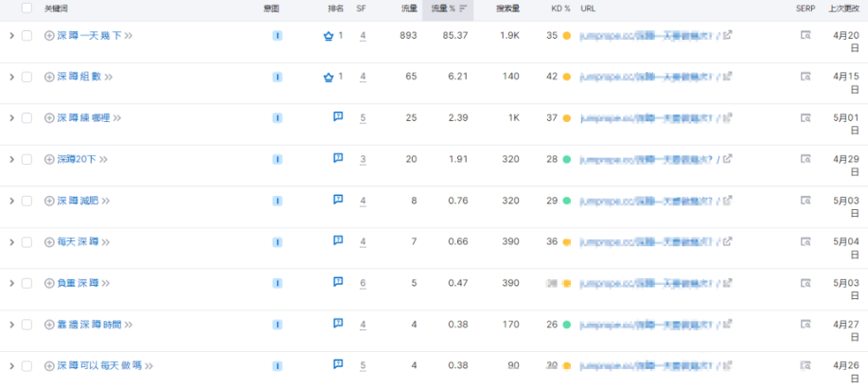Viewport: 868px width, 389px height.
Task: Click the add icon beside 深蹲練哪裡
Action: pyautogui.click(x=49, y=118)
